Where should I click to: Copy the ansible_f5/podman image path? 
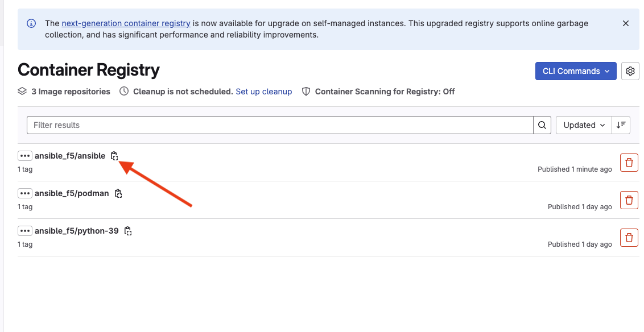pos(118,193)
